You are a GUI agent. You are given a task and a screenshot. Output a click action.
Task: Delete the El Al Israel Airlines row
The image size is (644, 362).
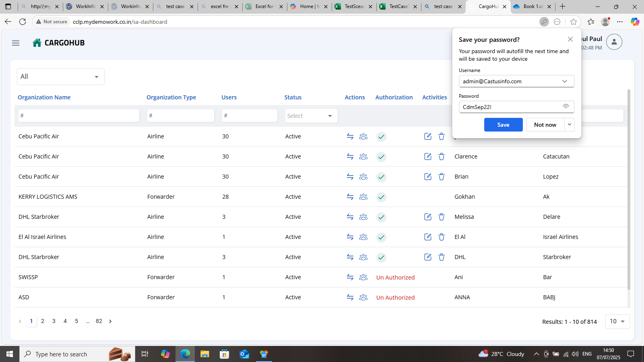pos(442,237)
